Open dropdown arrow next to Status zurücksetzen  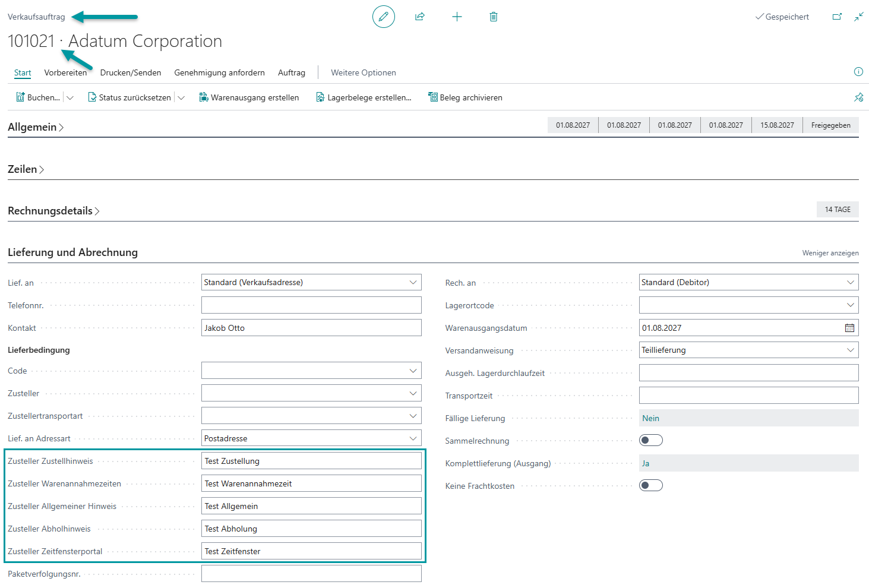tap(181, 97)
